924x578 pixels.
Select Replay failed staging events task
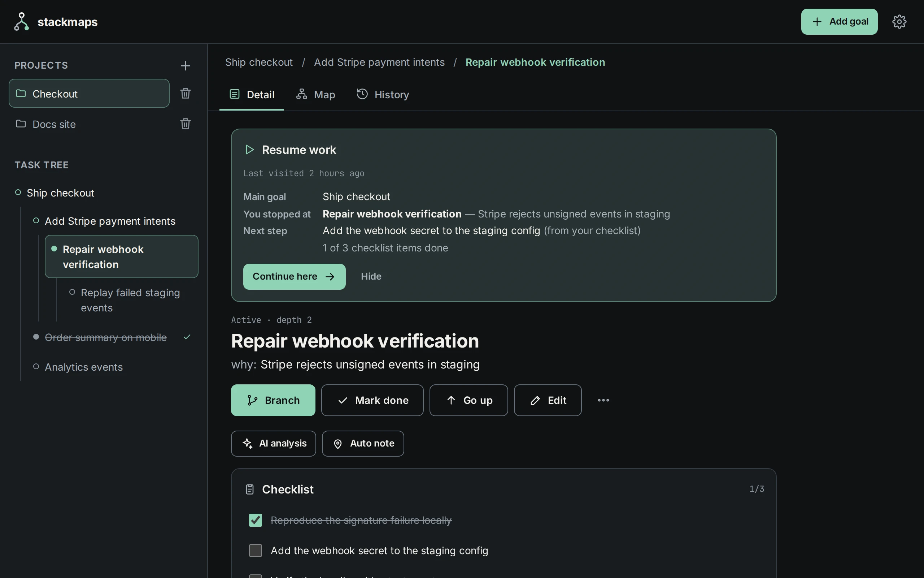130,300
